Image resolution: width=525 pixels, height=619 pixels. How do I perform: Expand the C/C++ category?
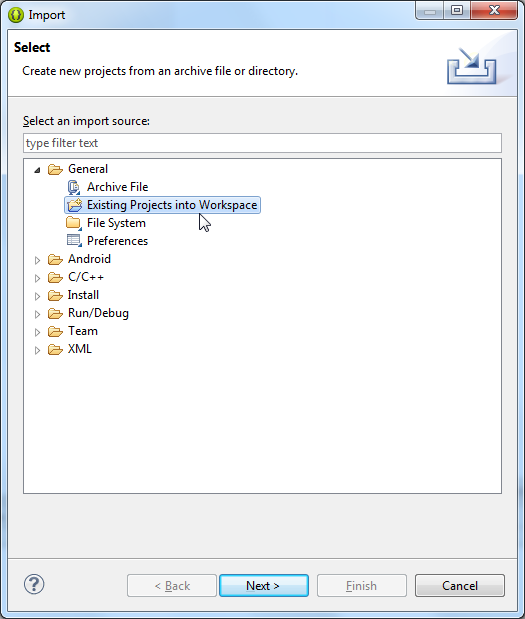38,278
